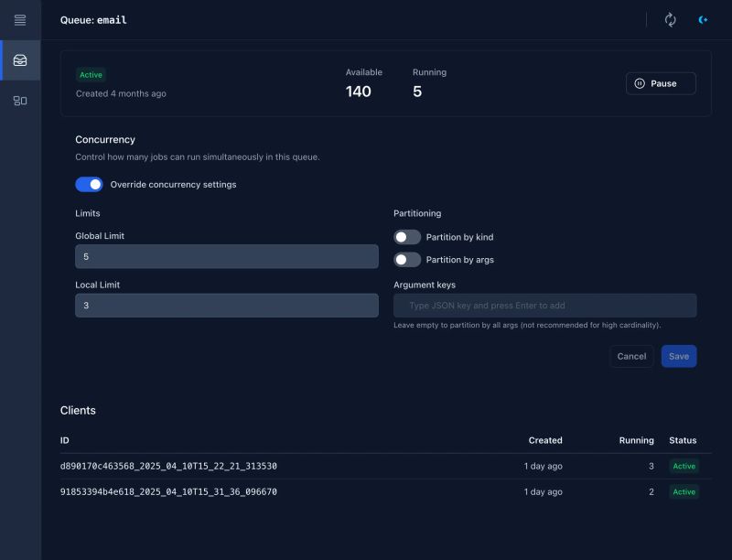Image resolution: width=732 pixels, height=560 pixels.
Task: Click the Active status of client 91853394b4e618
Action: point(684,492)
